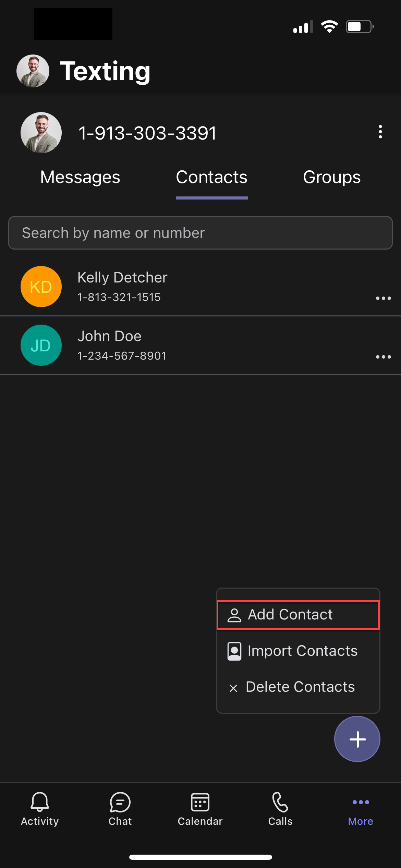Open Kelly Detcher contact entry
Screen dimensions: 401x868
pos(200,287)
